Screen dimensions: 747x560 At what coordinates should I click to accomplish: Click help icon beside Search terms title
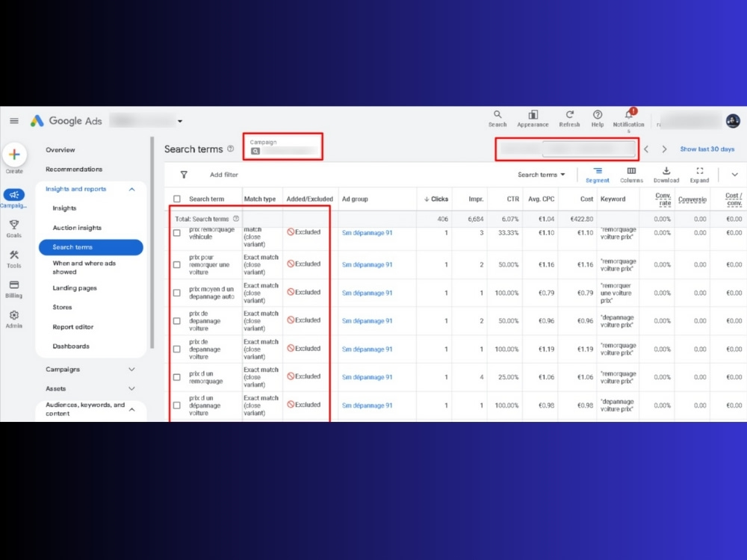[231, 149]
